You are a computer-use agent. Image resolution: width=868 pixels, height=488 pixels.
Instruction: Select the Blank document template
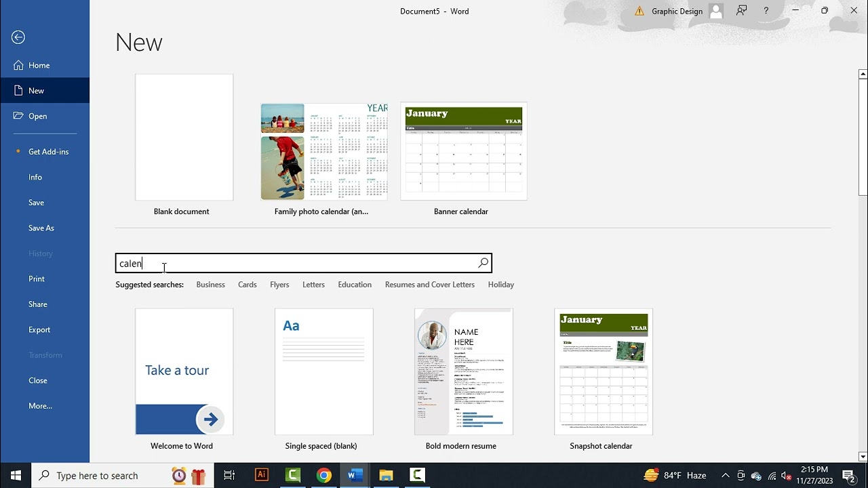click(184, 145)
